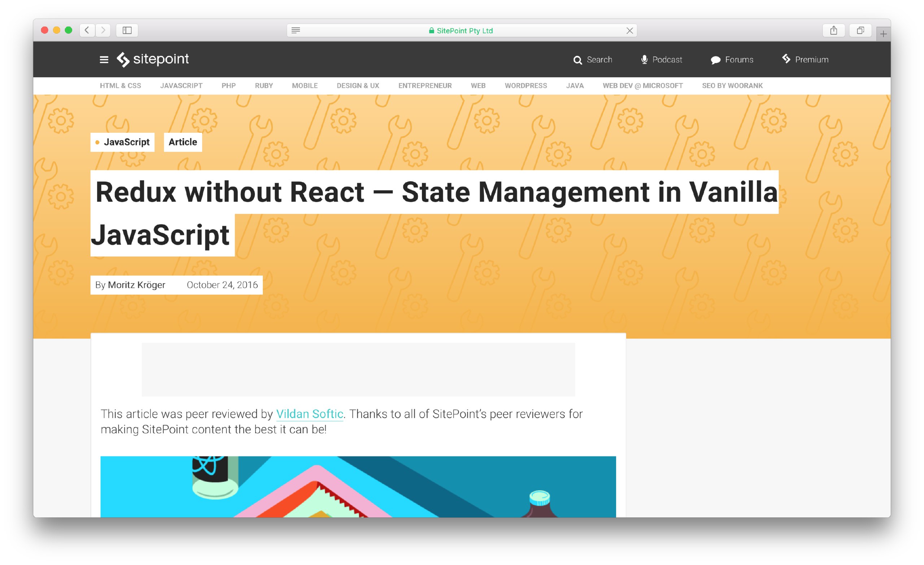
Task: Open WEB DEV @ MICROSOFT category
Action: click(643, 86)
